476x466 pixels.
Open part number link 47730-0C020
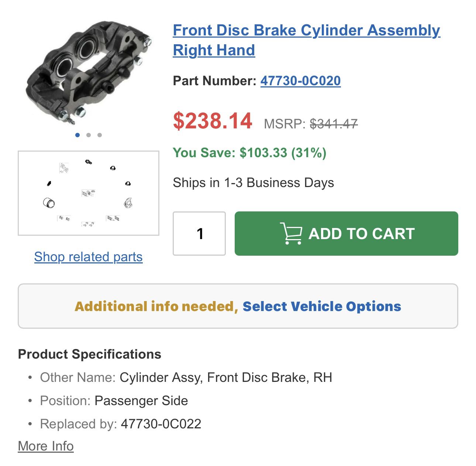click(x=301, y=81)
